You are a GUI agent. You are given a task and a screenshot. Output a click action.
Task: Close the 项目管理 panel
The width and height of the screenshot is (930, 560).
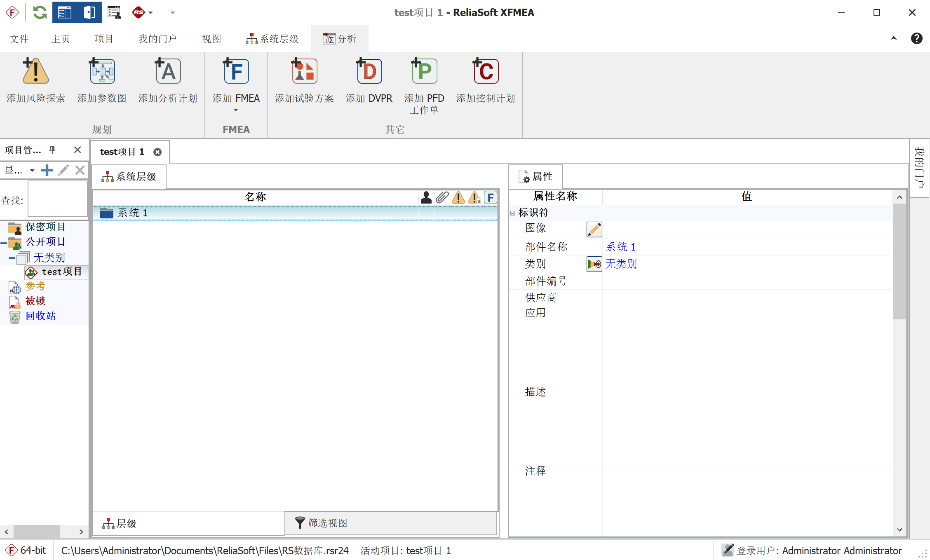pyautogui.click(x=77, y=150)
